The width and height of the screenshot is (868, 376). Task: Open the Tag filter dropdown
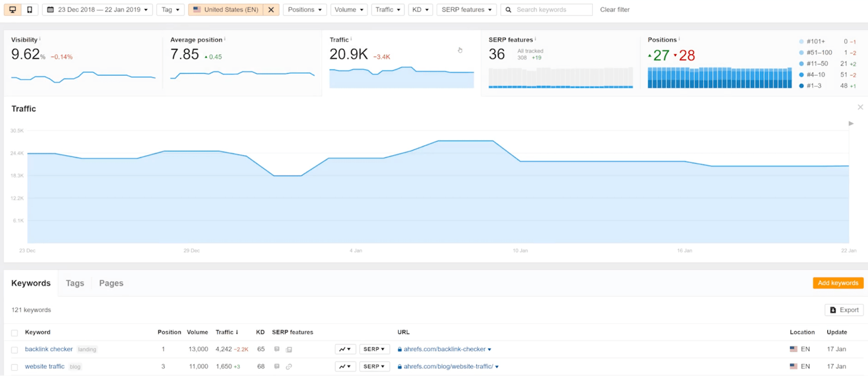[x=170, y=10]
